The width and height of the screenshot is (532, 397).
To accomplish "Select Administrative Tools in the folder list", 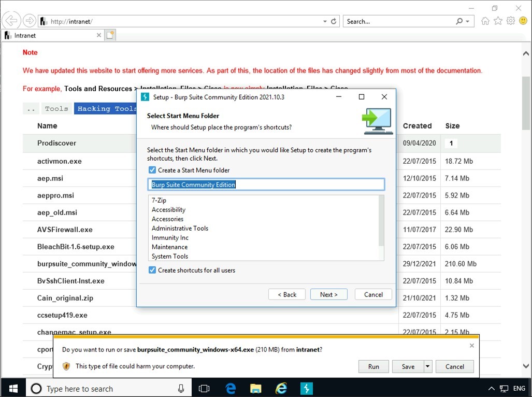I will pos(179,228).
